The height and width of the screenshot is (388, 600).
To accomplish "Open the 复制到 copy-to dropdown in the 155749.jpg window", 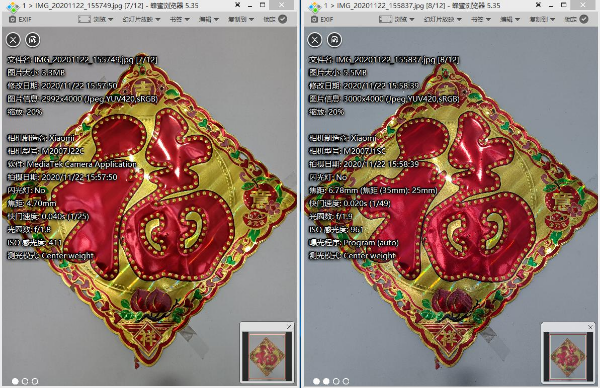I will (241, 19).
